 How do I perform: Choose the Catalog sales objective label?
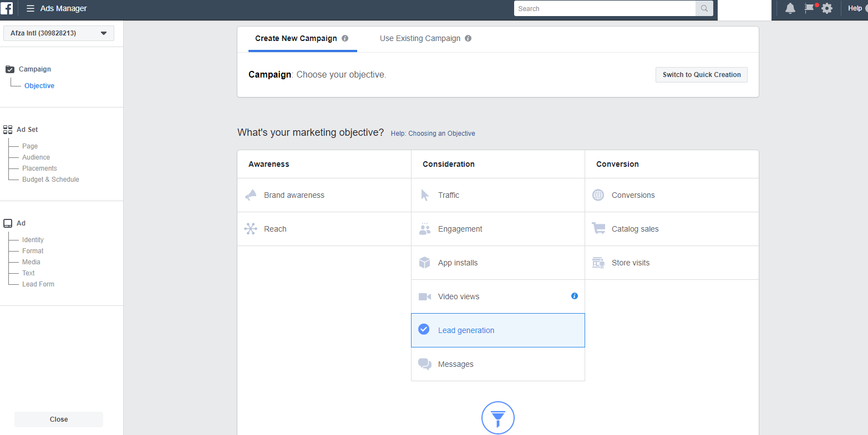635,229
